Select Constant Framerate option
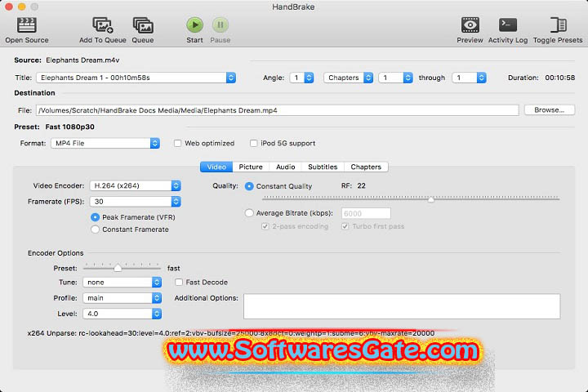 (96, 229)
